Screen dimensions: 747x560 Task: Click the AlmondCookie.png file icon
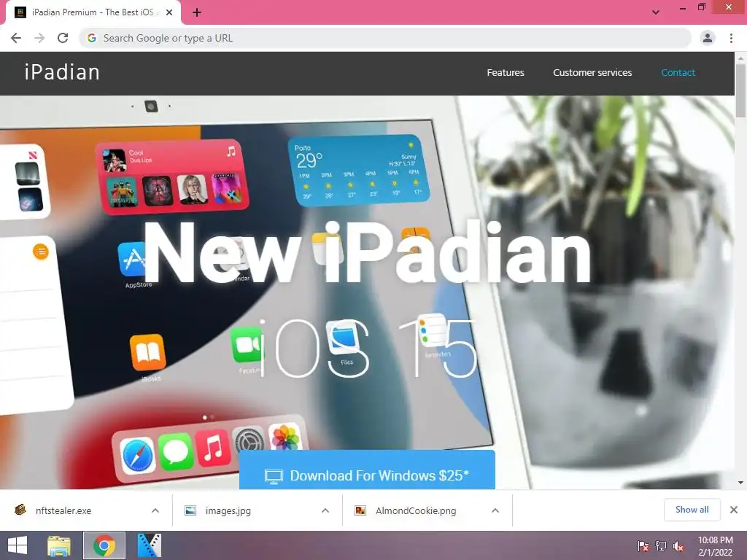coord(360,510)
